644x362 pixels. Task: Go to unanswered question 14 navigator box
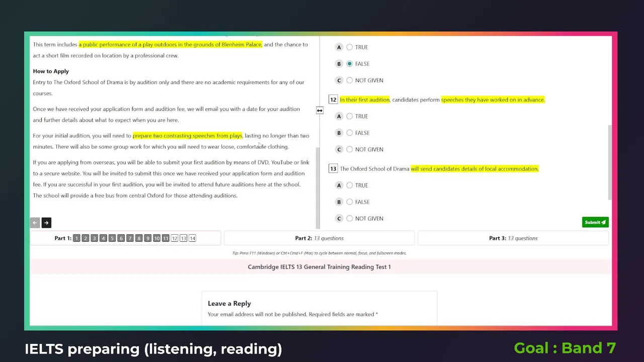[192, 238]
